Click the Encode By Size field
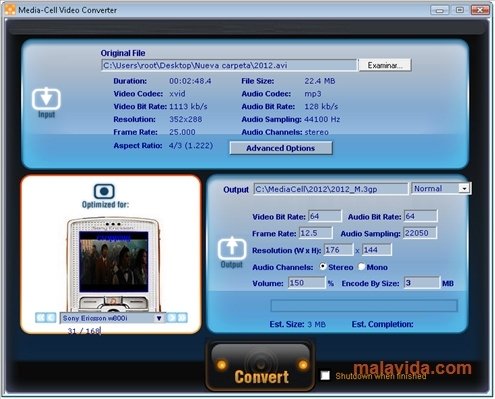Screen dimensions: 495x399 point(422,283)
